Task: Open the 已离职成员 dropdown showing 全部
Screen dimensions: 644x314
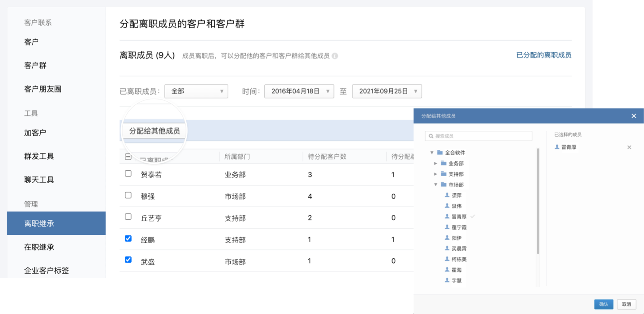Action: point(196,91)
